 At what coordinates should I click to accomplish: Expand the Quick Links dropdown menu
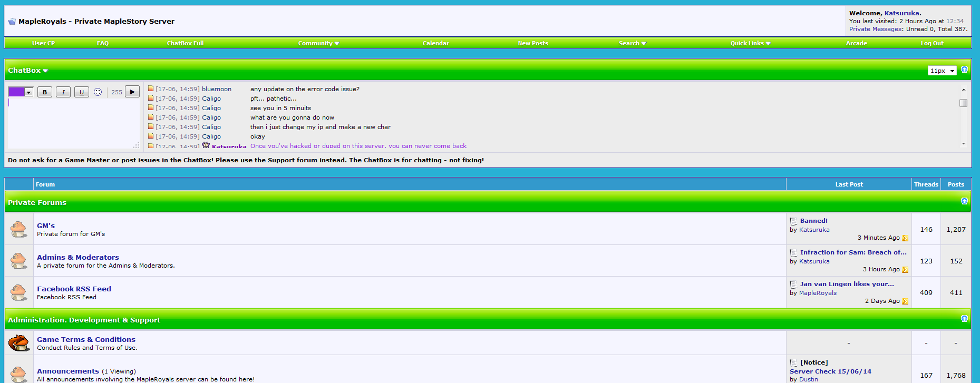pos(750,43)
